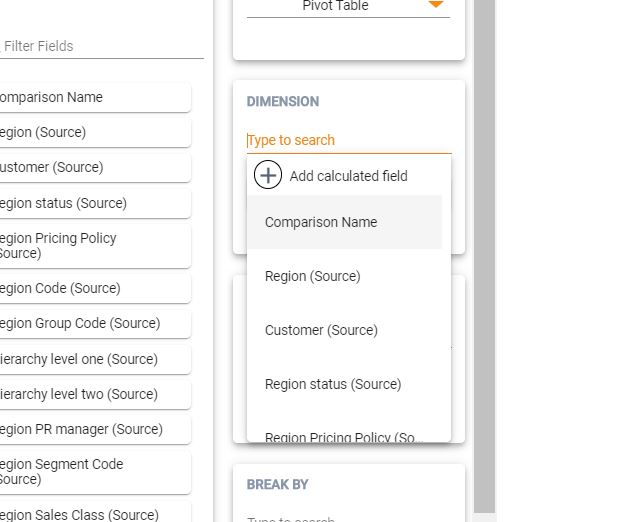Click the Filter Fields search box
The width and height of the screenshot is (644, 522).
tap(100, 46)
